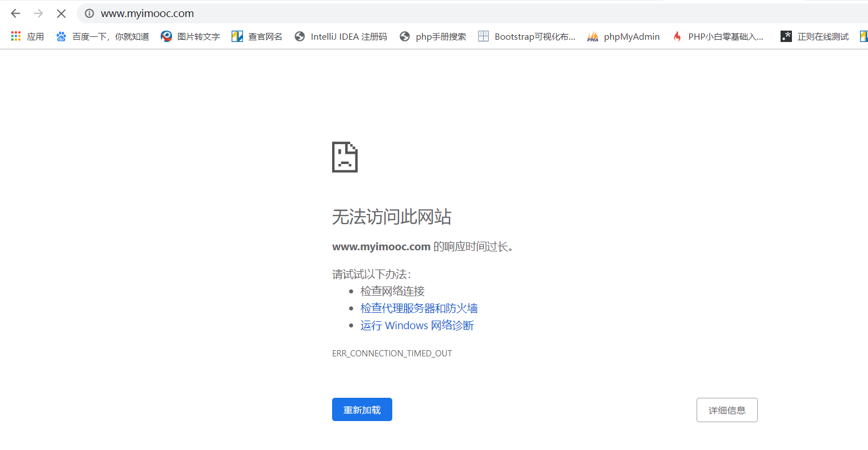Click the PHP小白零基础入 flame icon
Screen dimensions: 868x450
tap(677, 36)
